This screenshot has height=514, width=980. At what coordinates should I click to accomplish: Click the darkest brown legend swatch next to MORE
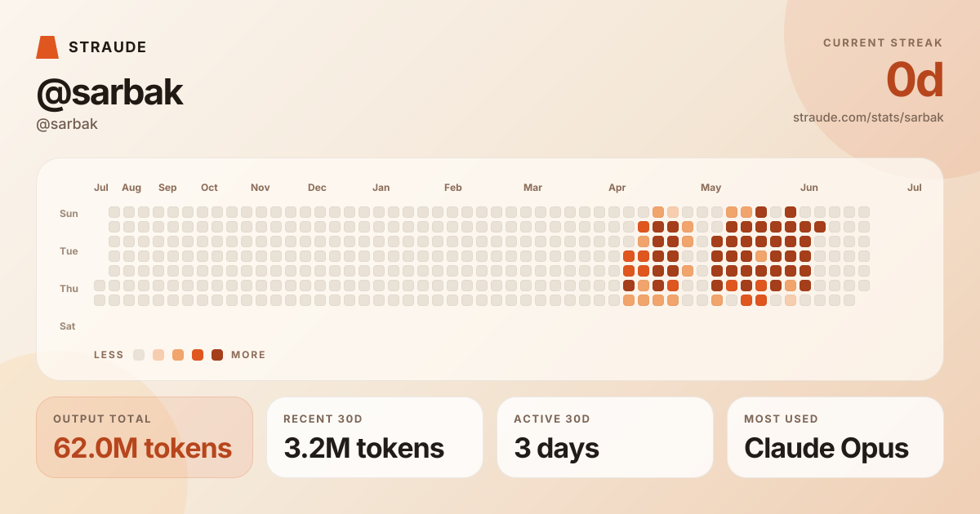coord(217,355)
